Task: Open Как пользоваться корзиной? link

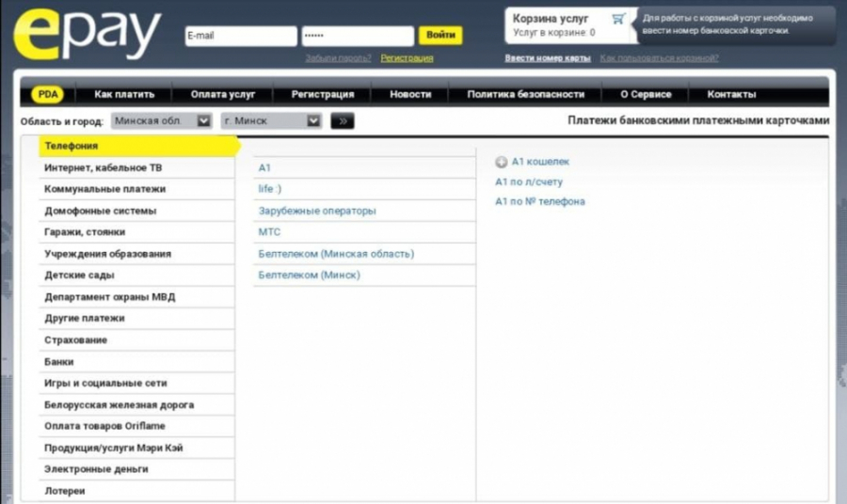Action: pos(659,57)
